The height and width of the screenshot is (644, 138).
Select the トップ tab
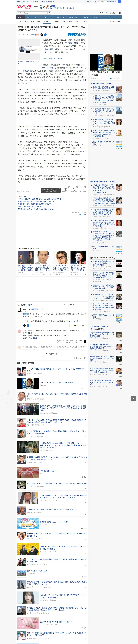pyautogui.click(x=20, y=17)
